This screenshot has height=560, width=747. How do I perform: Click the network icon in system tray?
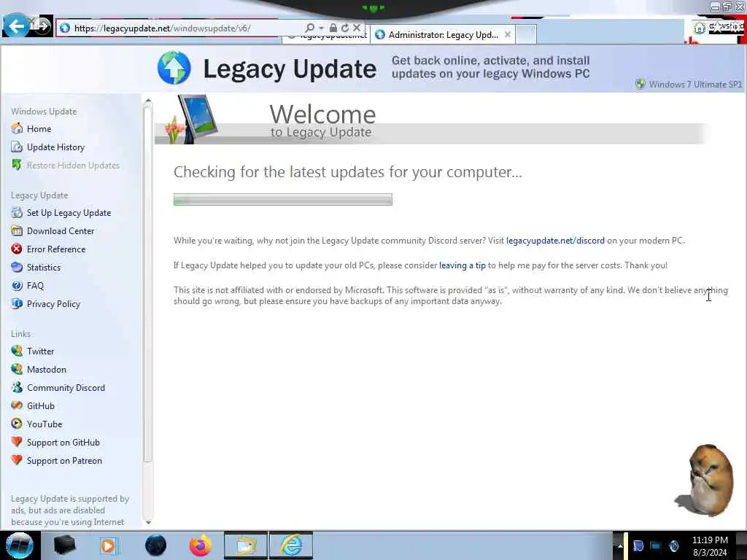point(656,546)
